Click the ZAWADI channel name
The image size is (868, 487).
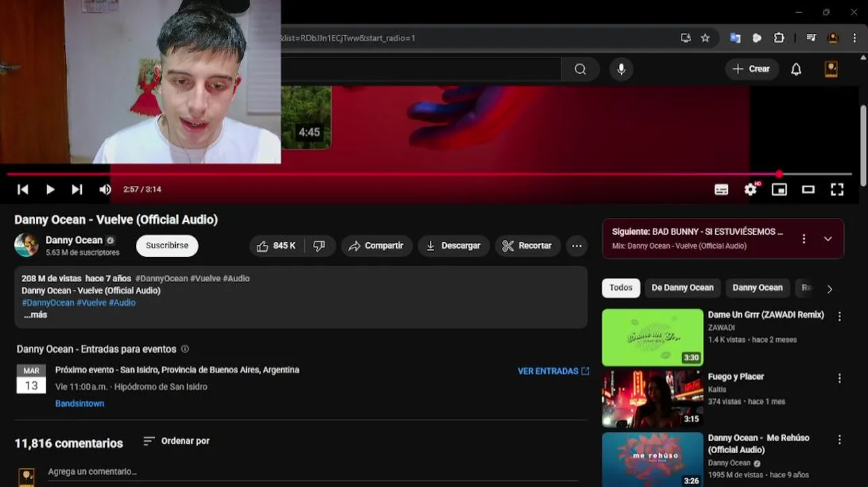(721, 328)
